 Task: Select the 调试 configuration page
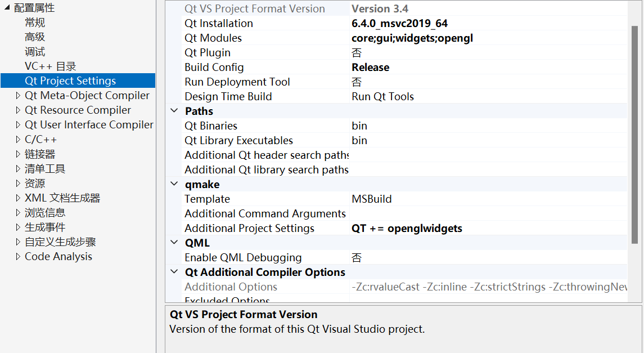tap(35, 52)
